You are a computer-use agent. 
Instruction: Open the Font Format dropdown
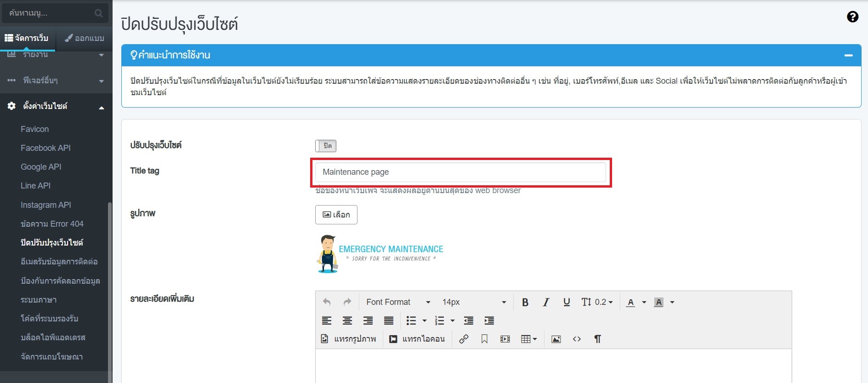pyautogui.click(x=398, y=302)
